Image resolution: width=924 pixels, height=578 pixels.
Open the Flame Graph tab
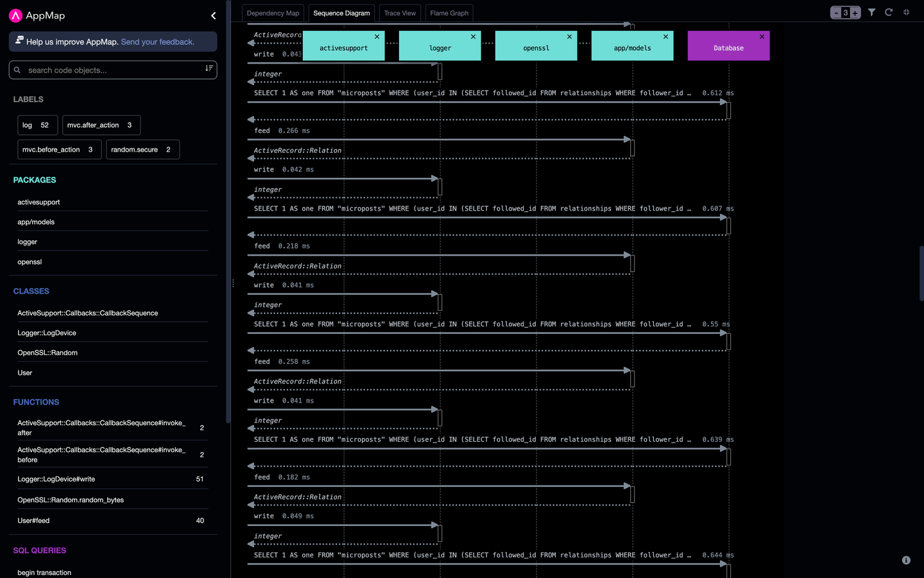(x=449, y=13)
